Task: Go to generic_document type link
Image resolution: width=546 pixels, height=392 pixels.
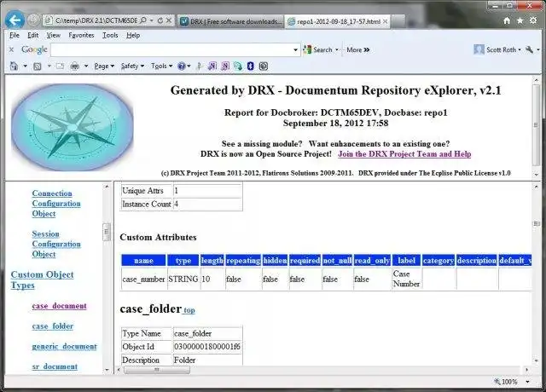Action: coord(65,346)
